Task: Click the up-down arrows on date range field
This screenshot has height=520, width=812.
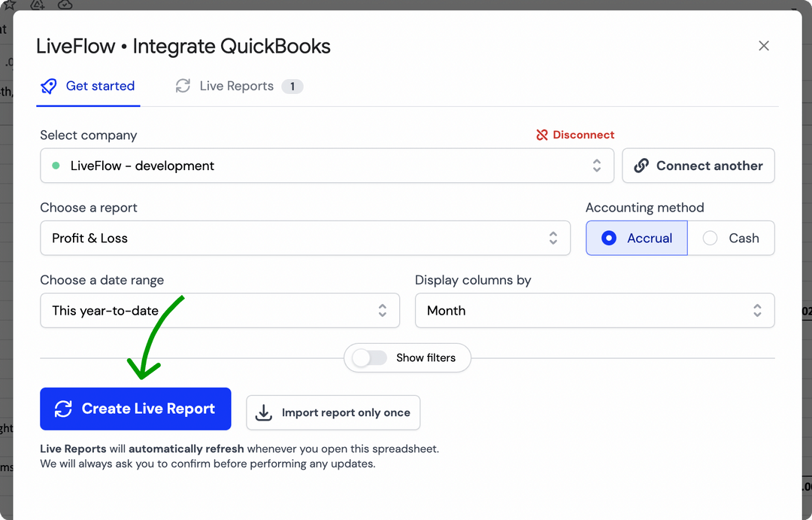Action: coord(382,311)
